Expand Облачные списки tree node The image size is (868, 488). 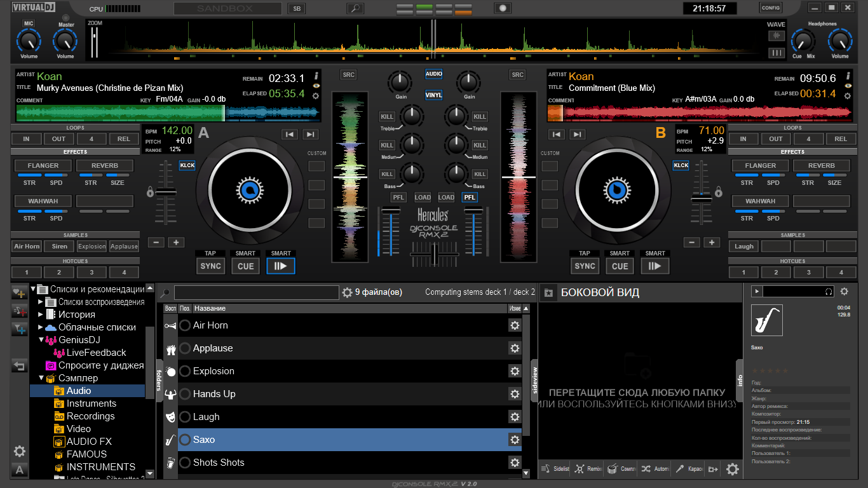coord(41,327)
